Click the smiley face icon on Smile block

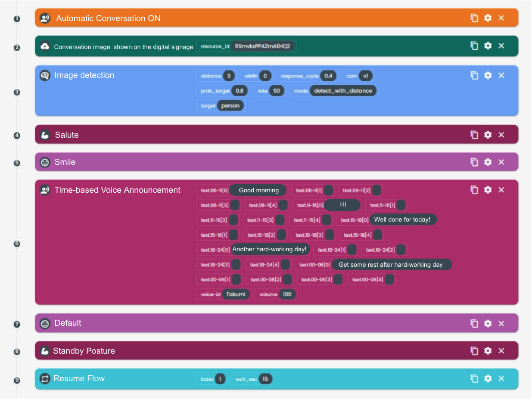click(x=45, y=162)
